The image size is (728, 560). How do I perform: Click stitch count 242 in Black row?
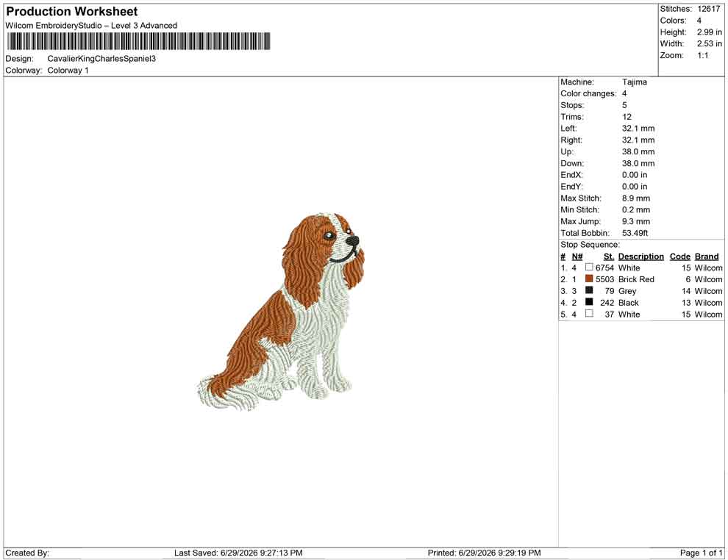pos(607,303)
